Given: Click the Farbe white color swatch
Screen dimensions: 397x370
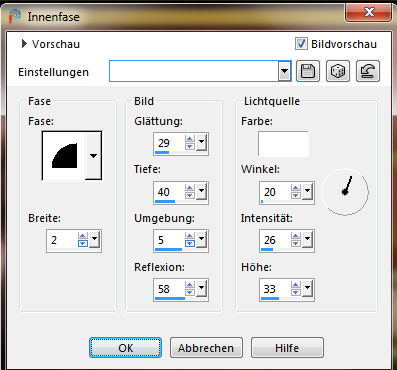Looking at the screenshot, I should tap(283, 144).
